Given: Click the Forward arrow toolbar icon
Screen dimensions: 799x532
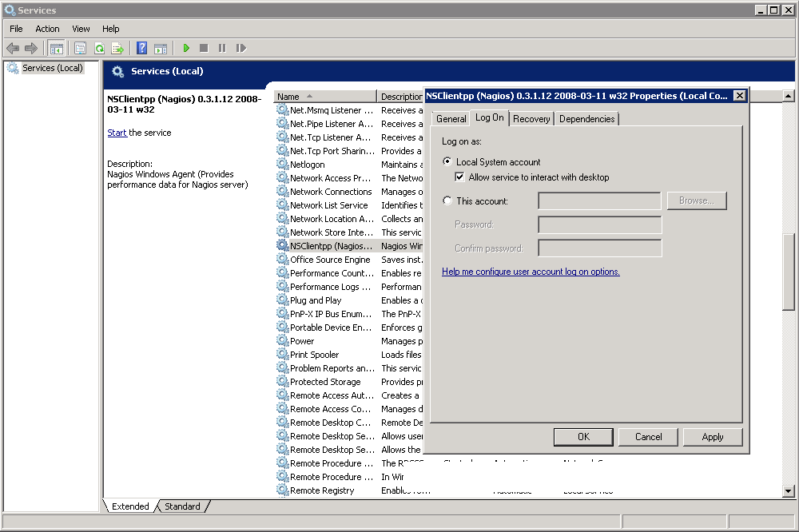Looking at the screenshot, I should pyautogui.click(x=31, y=48).
